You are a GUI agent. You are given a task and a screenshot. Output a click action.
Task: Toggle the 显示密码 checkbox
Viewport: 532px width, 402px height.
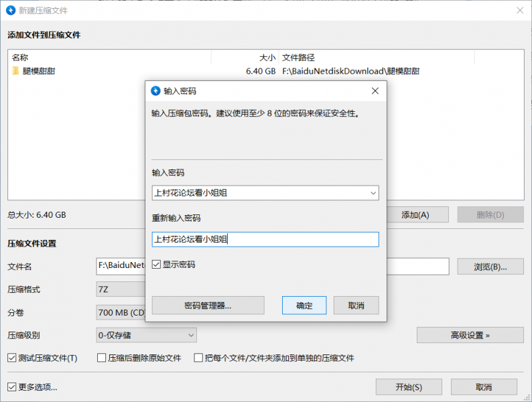pos(157,265)
